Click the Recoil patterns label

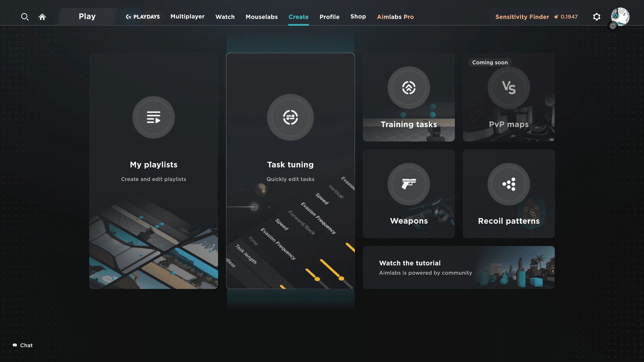[x=509, y=221]
